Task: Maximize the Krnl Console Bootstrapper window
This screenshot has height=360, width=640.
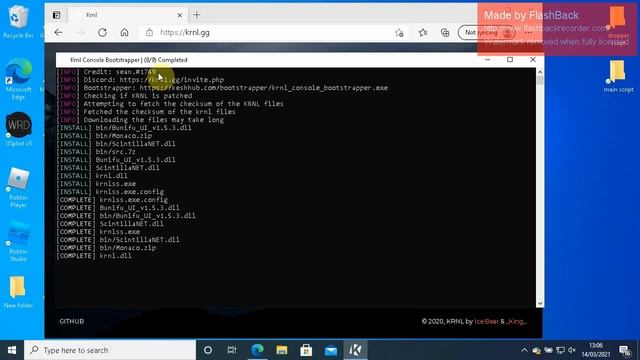Action: pyautogui.click(x=510, y=60)
